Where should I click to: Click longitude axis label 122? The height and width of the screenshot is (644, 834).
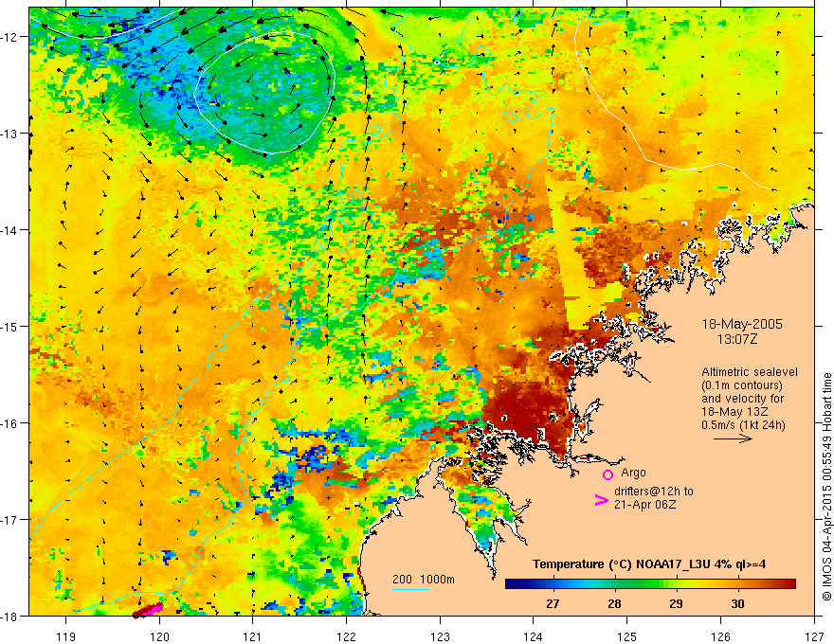coord(346,637)
